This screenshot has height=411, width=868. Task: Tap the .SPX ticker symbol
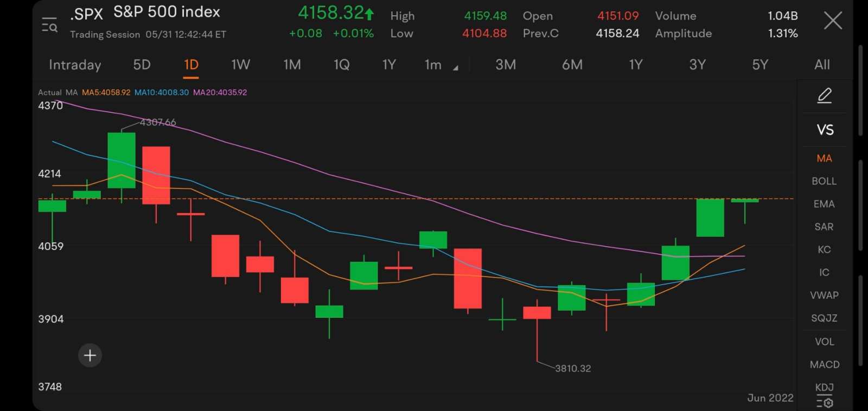[x=86, y=15]
